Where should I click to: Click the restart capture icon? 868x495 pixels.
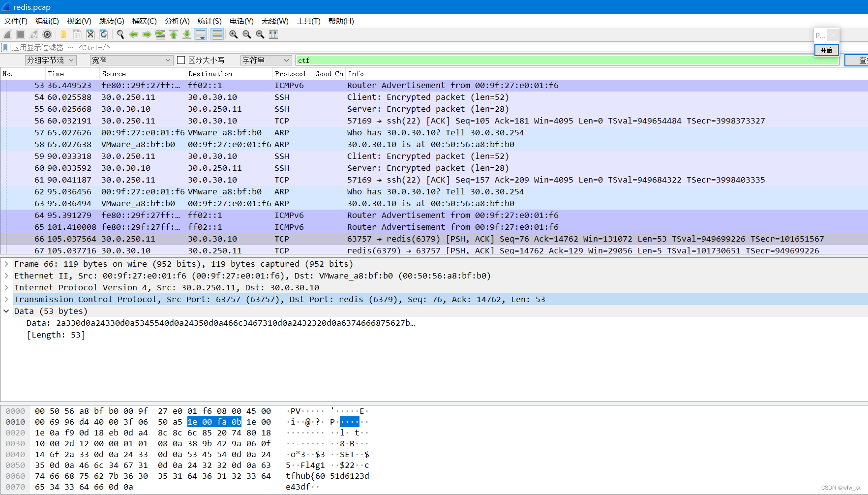(x=34, y=34)
